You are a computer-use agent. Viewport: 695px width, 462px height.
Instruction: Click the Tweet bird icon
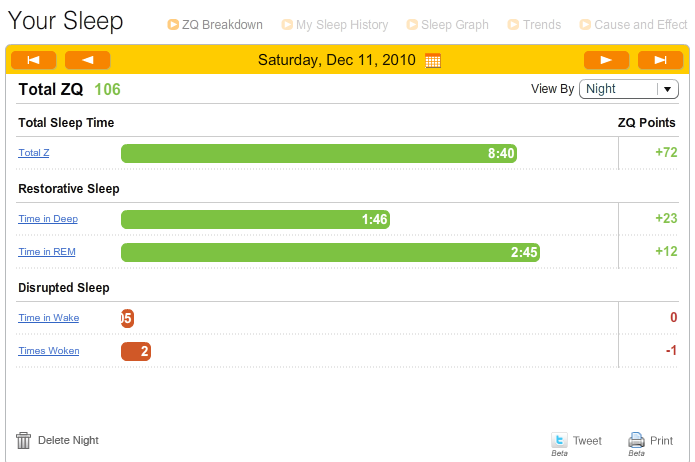559,440
